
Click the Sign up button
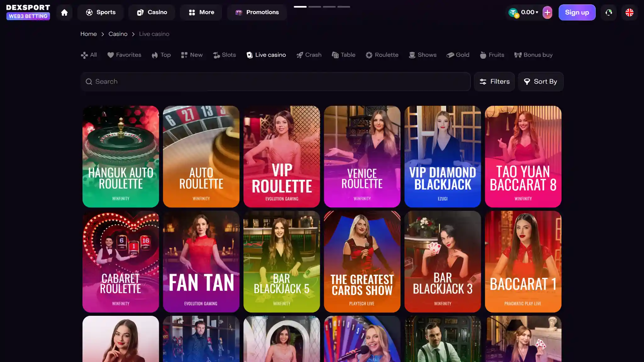click(577, 13)
